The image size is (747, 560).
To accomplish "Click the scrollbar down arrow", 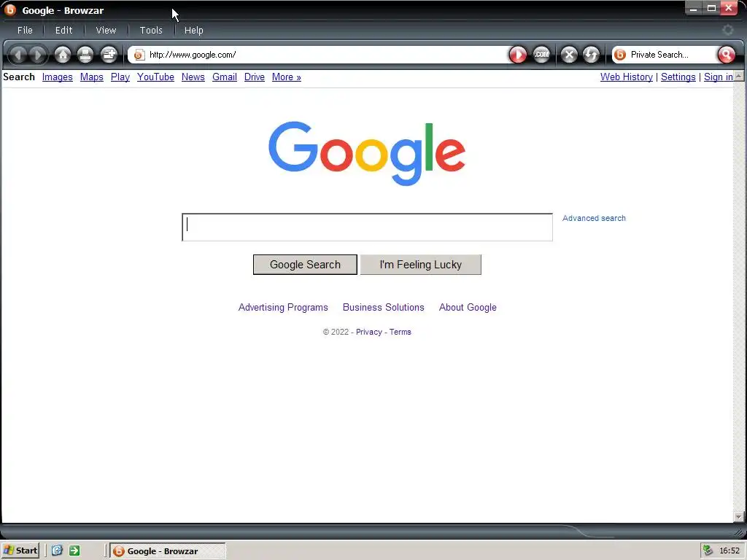I will pos(738,517).
